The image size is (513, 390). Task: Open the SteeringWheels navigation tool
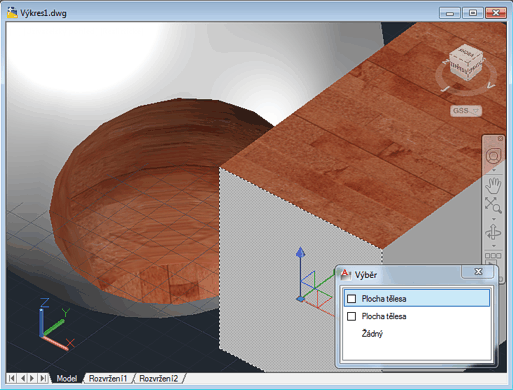tap(494, 156)
